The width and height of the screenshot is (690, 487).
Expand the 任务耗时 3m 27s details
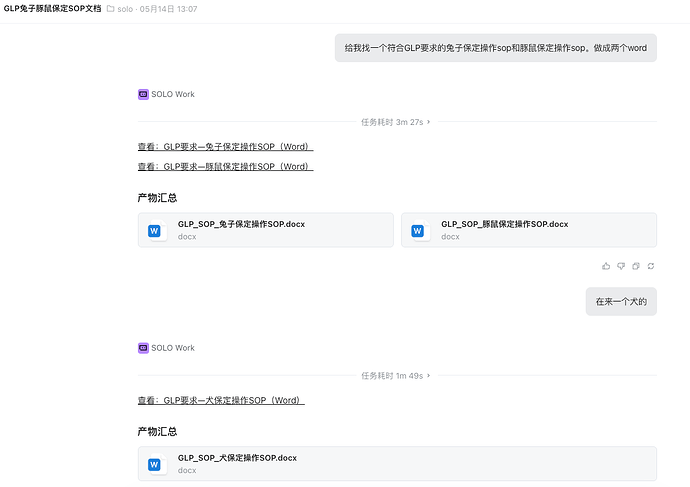pos(396,122)
